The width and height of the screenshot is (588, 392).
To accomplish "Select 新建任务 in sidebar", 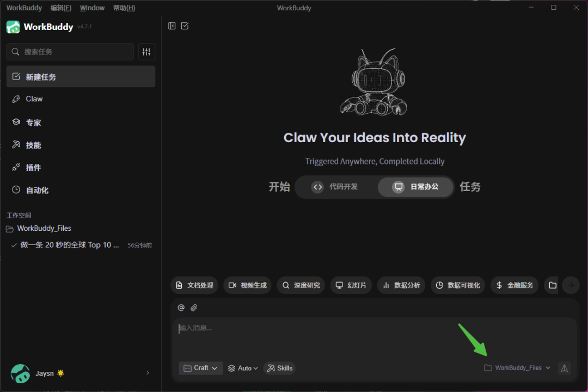I will 81,77.
